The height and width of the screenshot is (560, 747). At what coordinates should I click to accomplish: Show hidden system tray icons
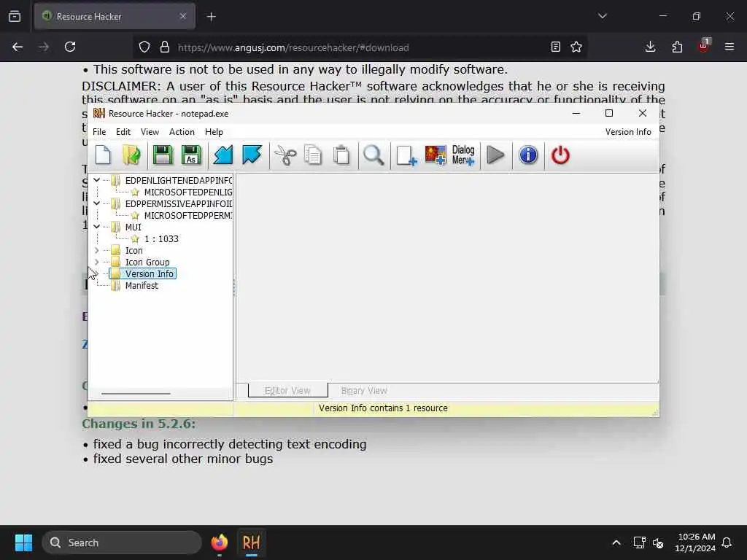[616, 542]
